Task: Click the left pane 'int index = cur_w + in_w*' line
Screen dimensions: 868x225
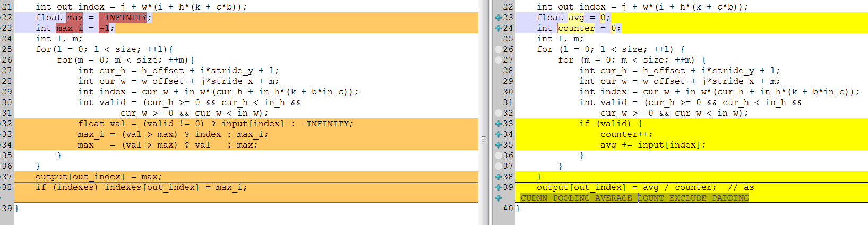Action: (218, 92)
